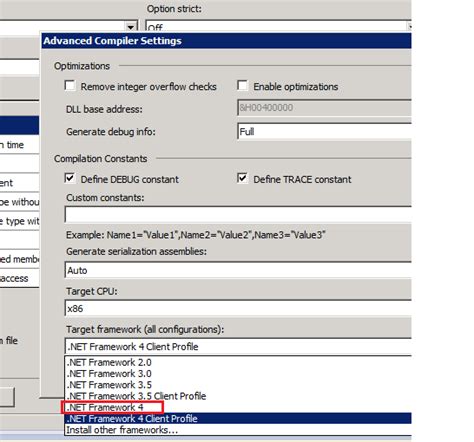Click Target framework (all configurations) label

click(x=145, y=330)
